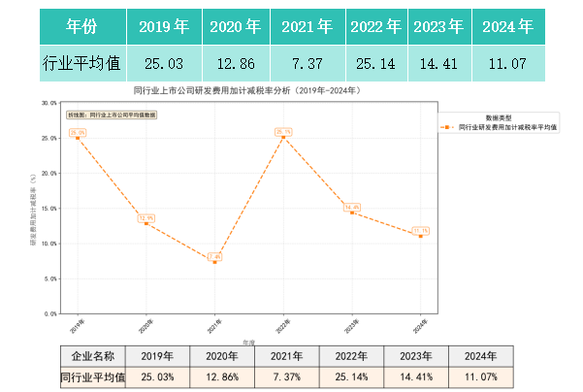Click the 2022 peak data point marker

pyautogui.click(x=283, y=137)
